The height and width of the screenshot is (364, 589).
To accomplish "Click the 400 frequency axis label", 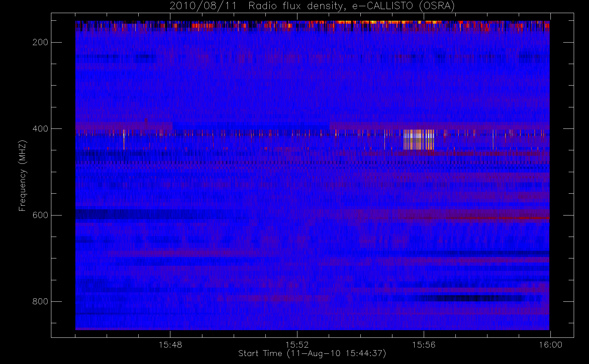I will click(40, 128).
